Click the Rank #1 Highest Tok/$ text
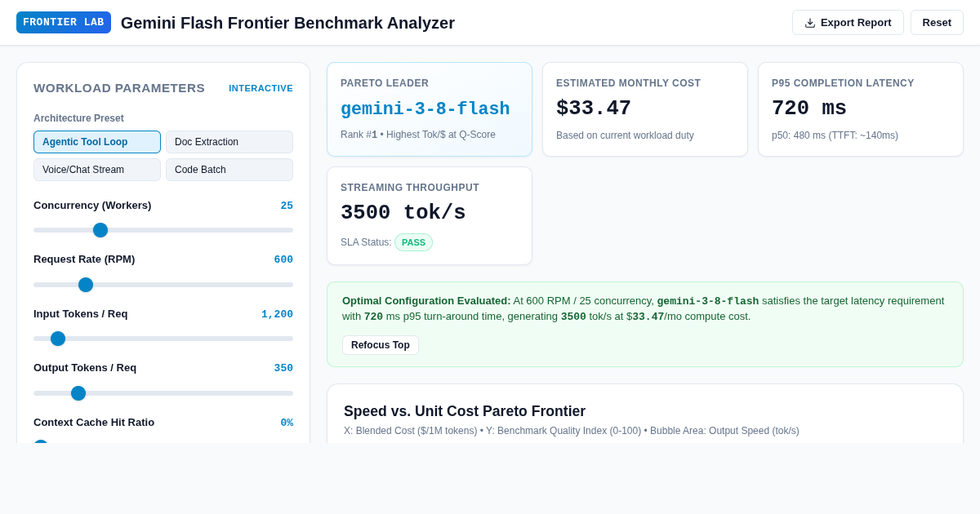This screenshot has width=980, height=514. pos(418,135)
